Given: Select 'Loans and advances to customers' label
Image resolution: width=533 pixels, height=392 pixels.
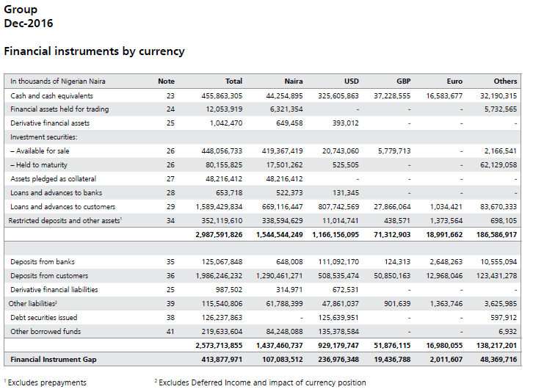Looking at the screenshot, I should [63, 207].
